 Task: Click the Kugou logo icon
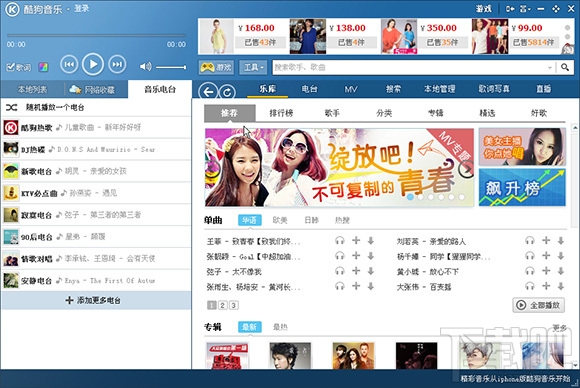click(12, 9)
